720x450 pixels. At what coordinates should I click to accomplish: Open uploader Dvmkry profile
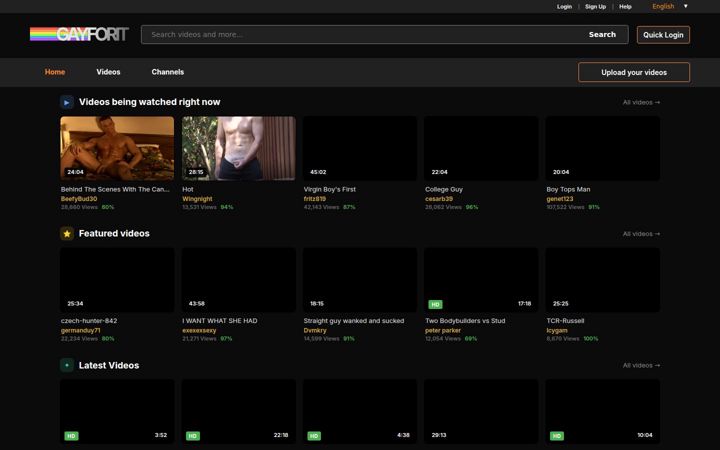click(x=315, y=331)
